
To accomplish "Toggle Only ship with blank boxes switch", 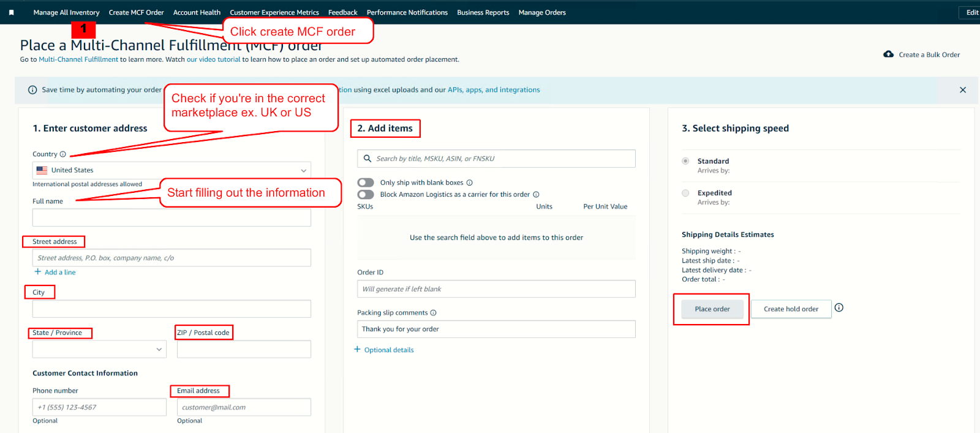I will (366, 183).
